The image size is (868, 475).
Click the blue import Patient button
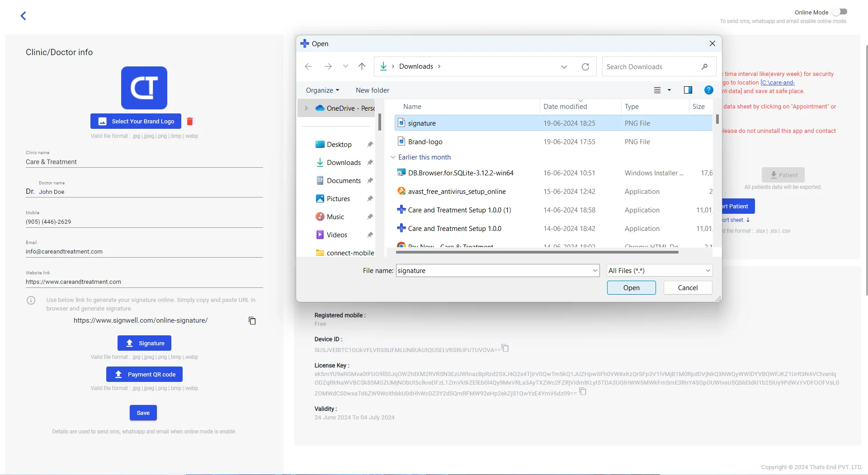738,206
